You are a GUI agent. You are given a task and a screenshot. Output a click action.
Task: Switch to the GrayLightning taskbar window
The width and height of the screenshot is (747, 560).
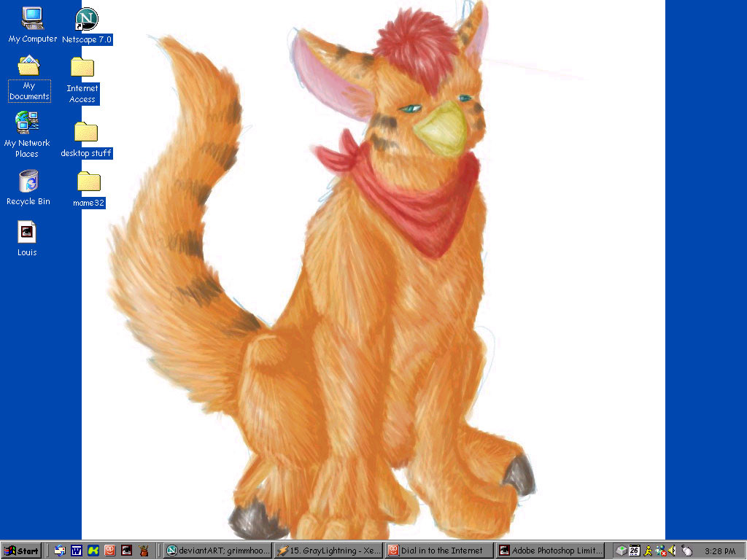pyautogui.click(x=328, y=551)
